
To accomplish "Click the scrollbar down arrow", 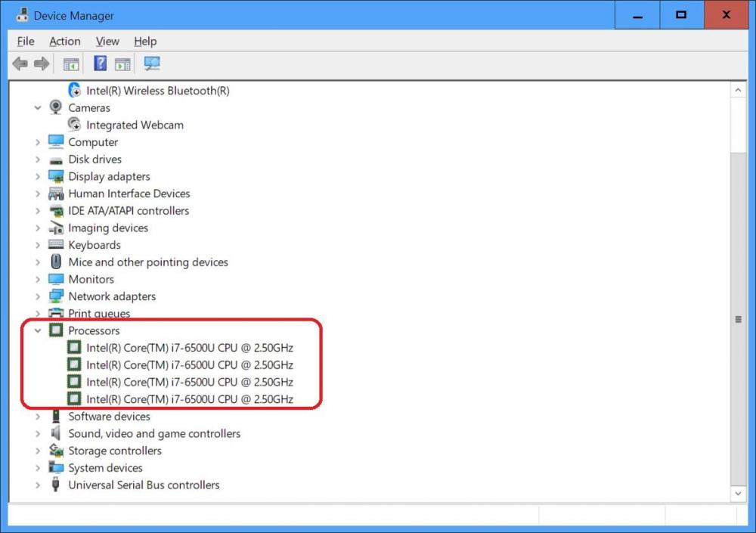I will tap(738, 494).
